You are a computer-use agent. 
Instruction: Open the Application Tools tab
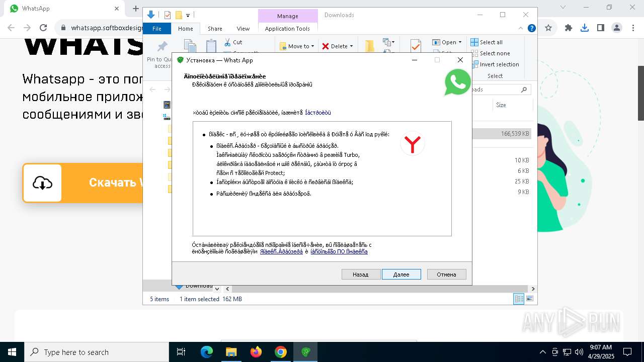point(287,29)
